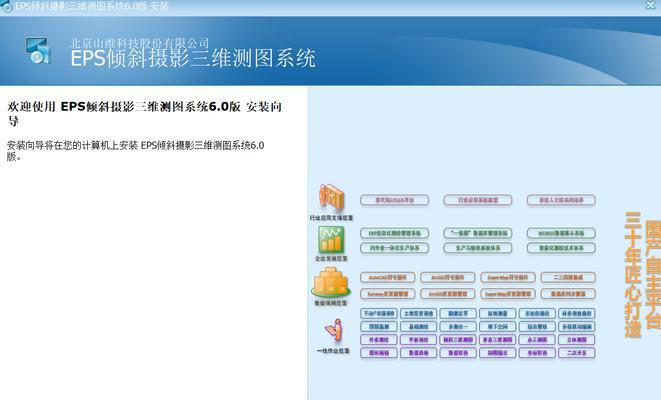This screenshot has width=661, height=400.
Task: Click the stacked boxes 数据保障层 icon
Action: [331, 282]
